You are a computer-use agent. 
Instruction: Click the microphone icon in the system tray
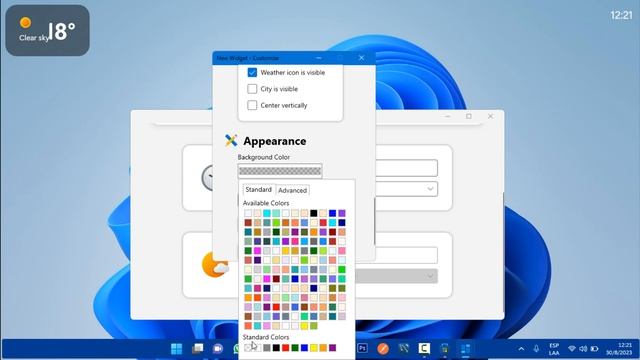click(536, 349)
